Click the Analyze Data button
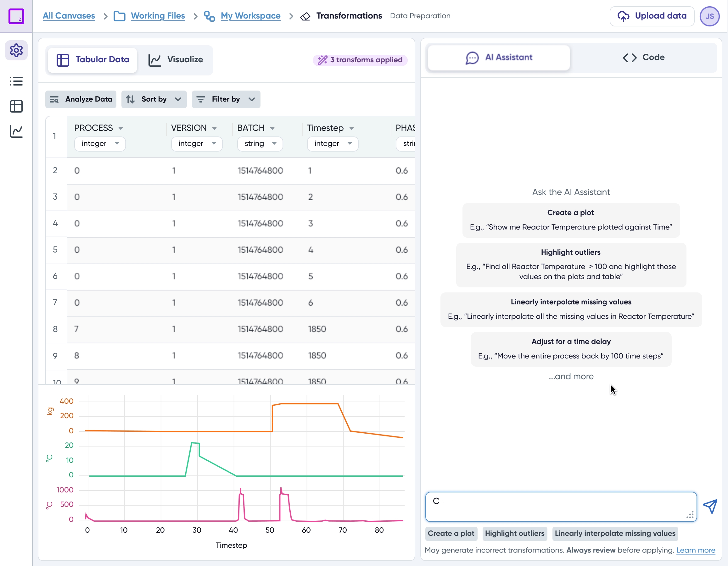 coord(81,99)
